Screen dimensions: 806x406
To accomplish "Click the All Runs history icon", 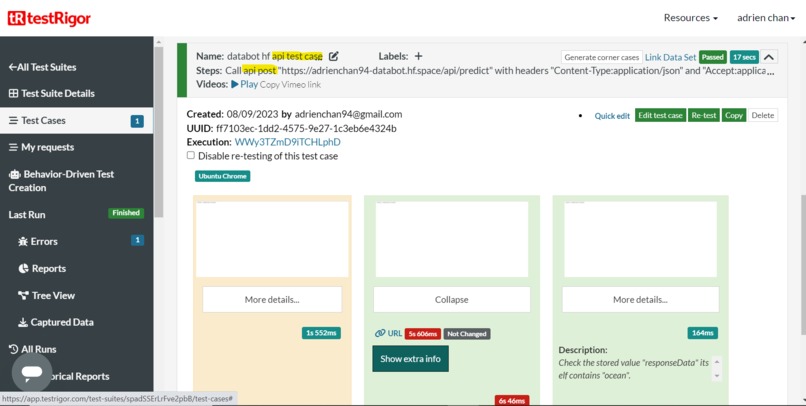I will tap(13, 349).
